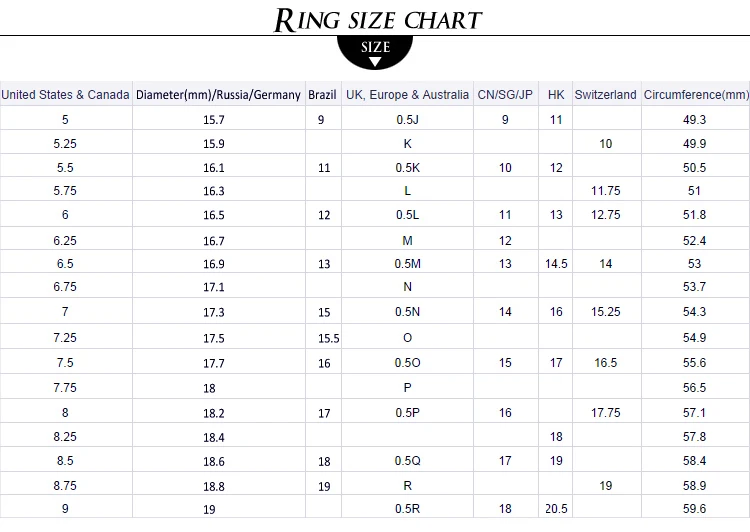Click UK size '0.5N' cell
Image resolution: width=750 pixels, height=532 pixels.
coord(408,311)
